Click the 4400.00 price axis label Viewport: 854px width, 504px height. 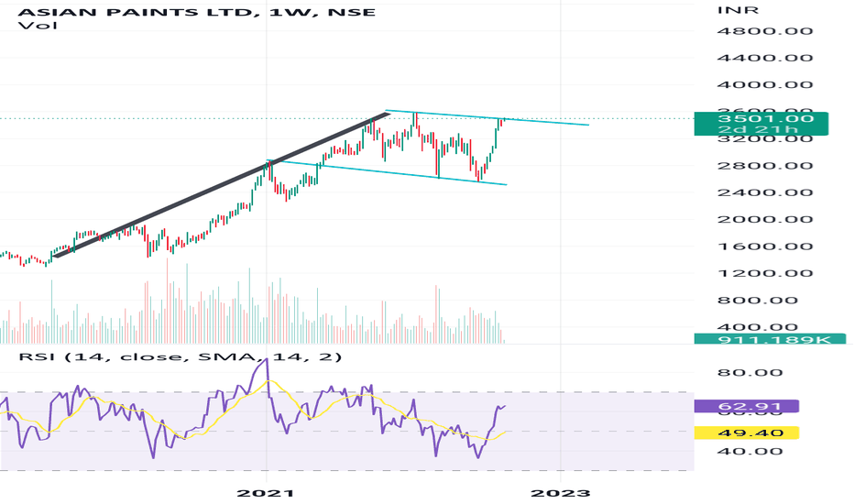pos(765,58)
